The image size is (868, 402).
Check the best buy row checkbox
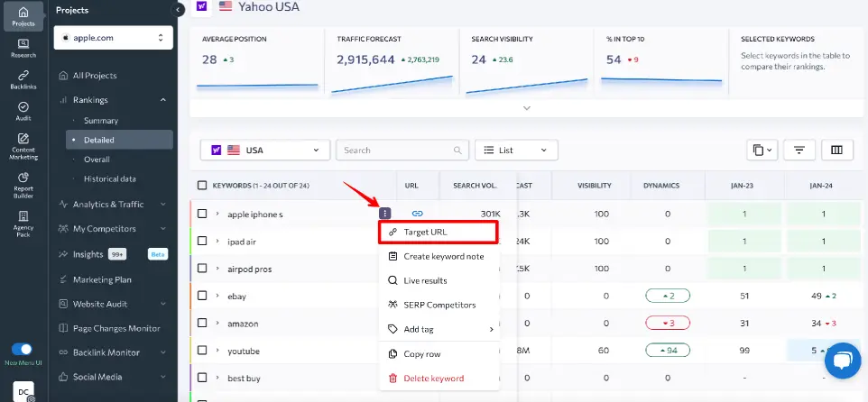point(202,378)
